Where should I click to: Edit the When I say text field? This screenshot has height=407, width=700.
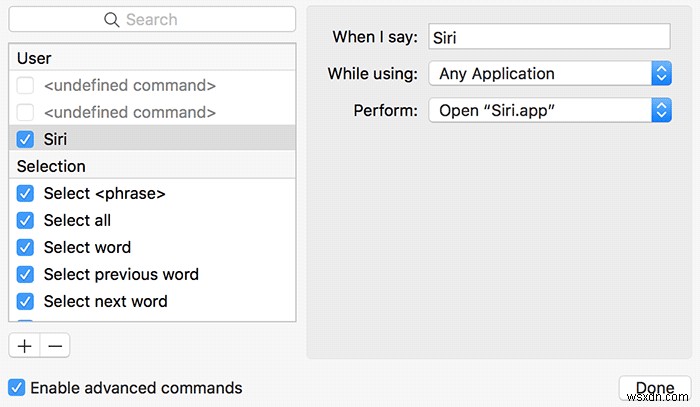pyautogui.click(x=549, y=37)
